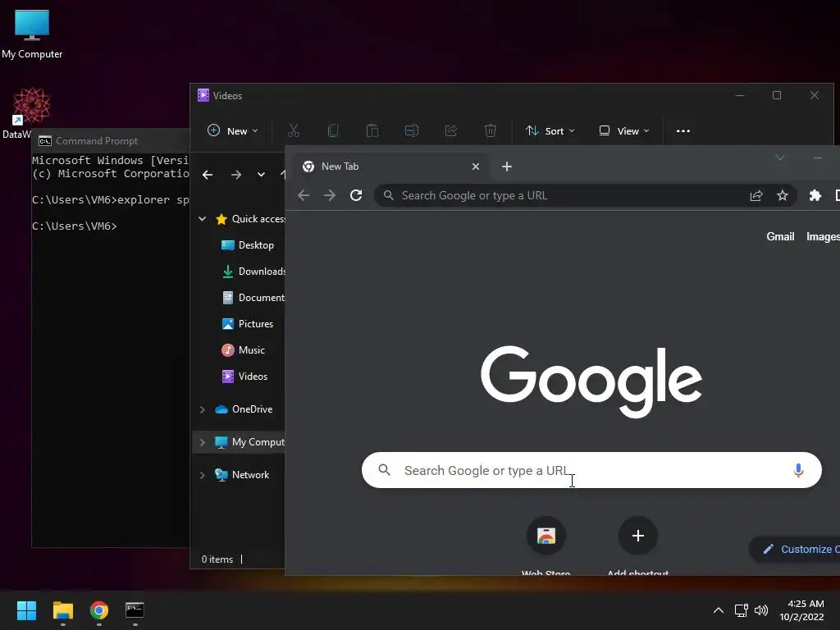
Task: Expand the OneDrive tree node
Action: pyautogui.click(x=203, y=409)
